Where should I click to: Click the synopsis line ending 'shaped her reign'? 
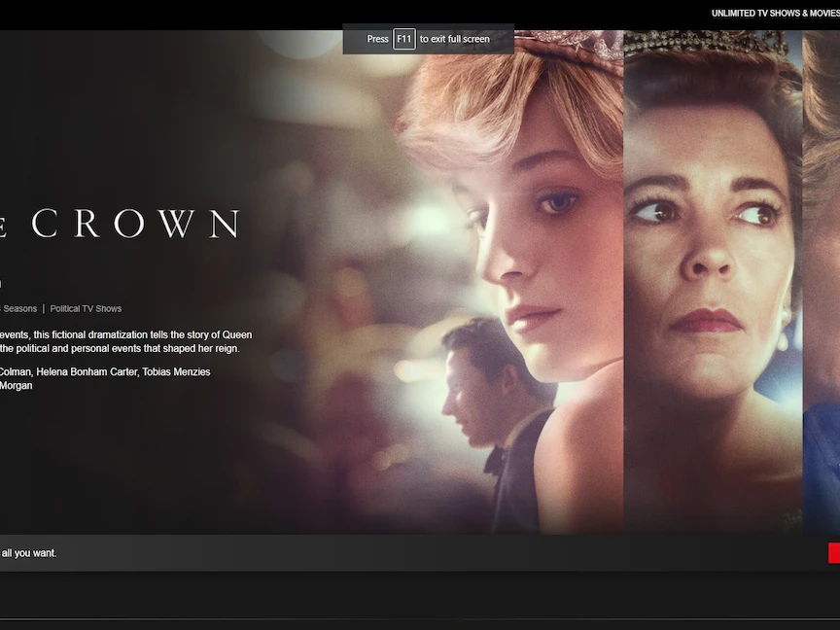(126, 348)
